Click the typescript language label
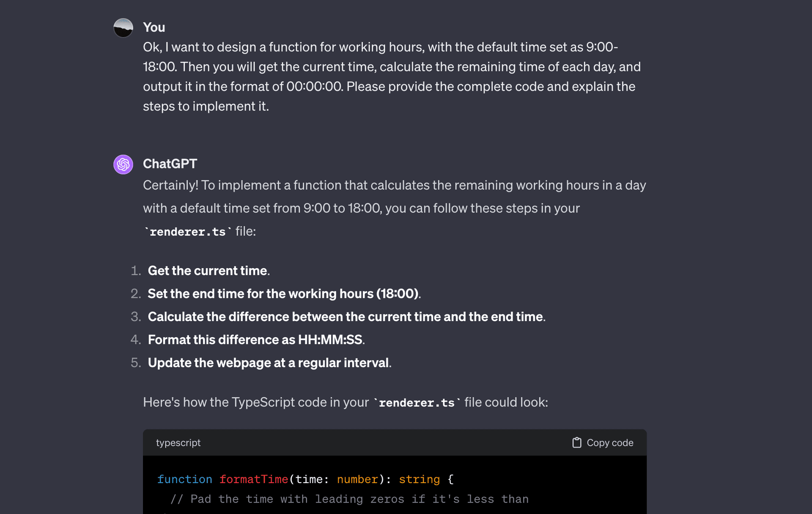812x514 pixels. pyautogui.click(x=178, y=443)
